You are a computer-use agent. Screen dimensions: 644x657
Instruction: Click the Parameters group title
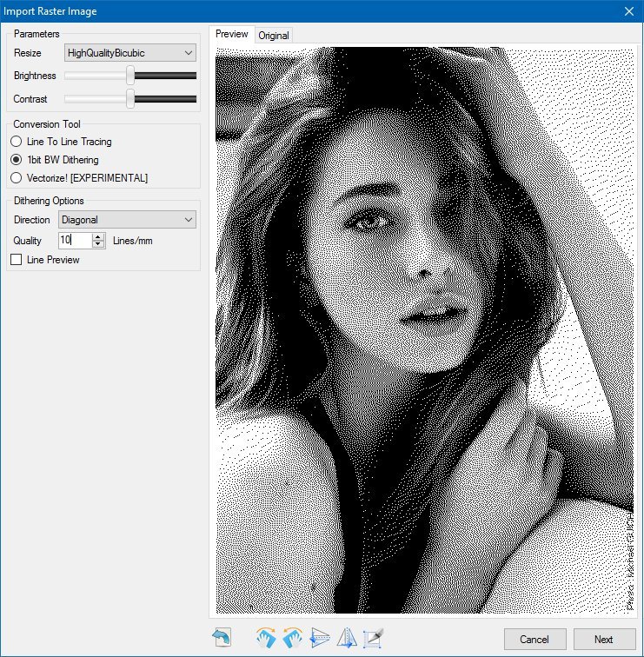click(x=37, y=34)
